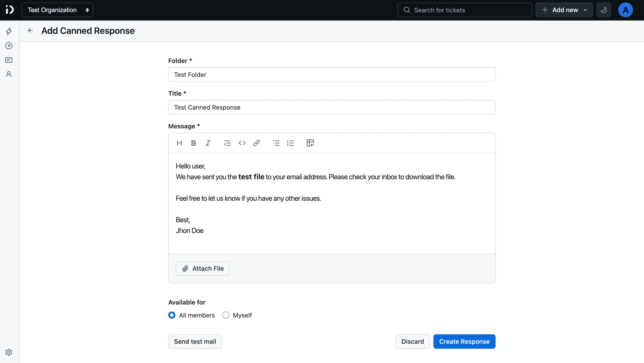
Task: Open the contacts person icon in sidebar
Action: (x=9, y=74)
